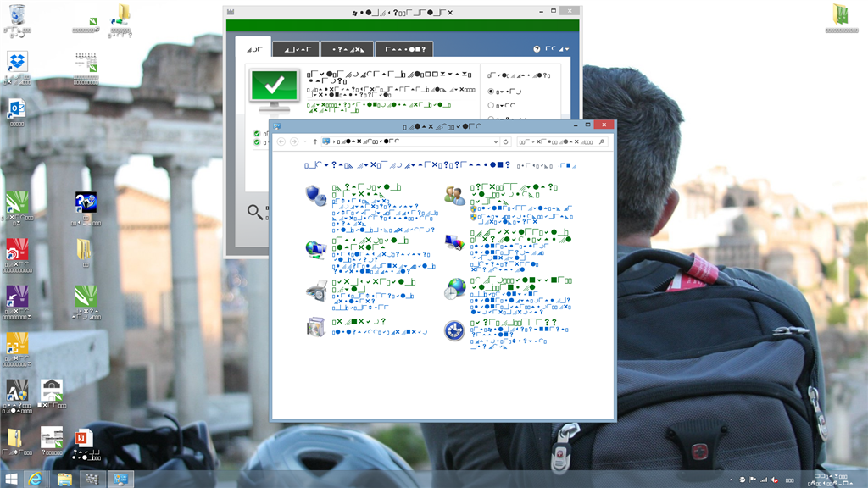The image size is (868, 488).
Task: Click the Forward arrow in Control Panel
Action: (x=294, y=141)
